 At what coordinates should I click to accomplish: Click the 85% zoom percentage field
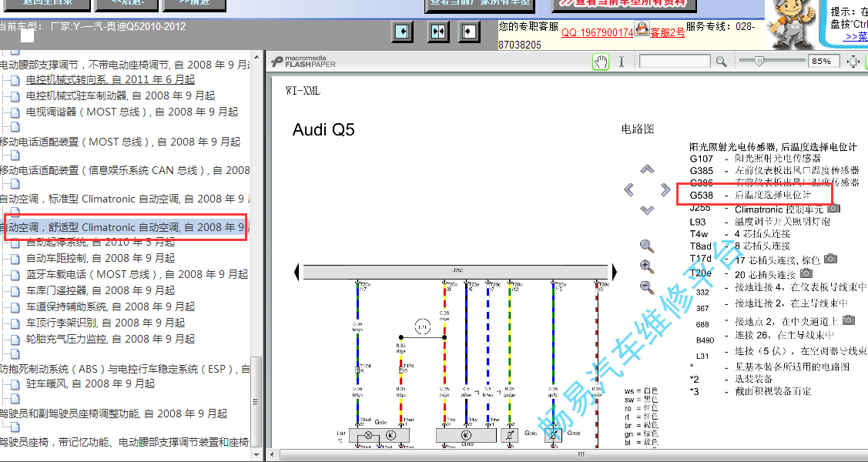pos(824,62)
